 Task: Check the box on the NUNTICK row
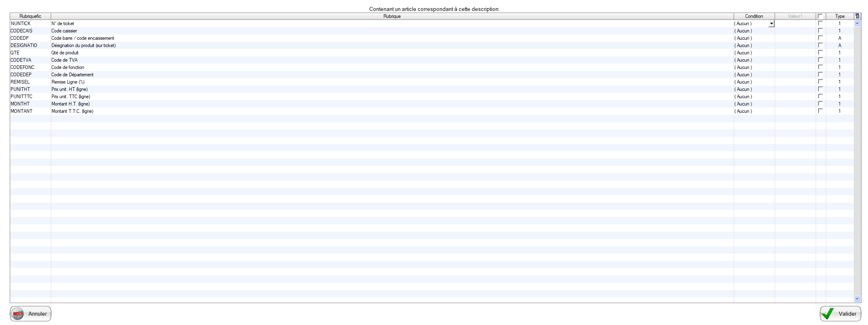point(820,24)
